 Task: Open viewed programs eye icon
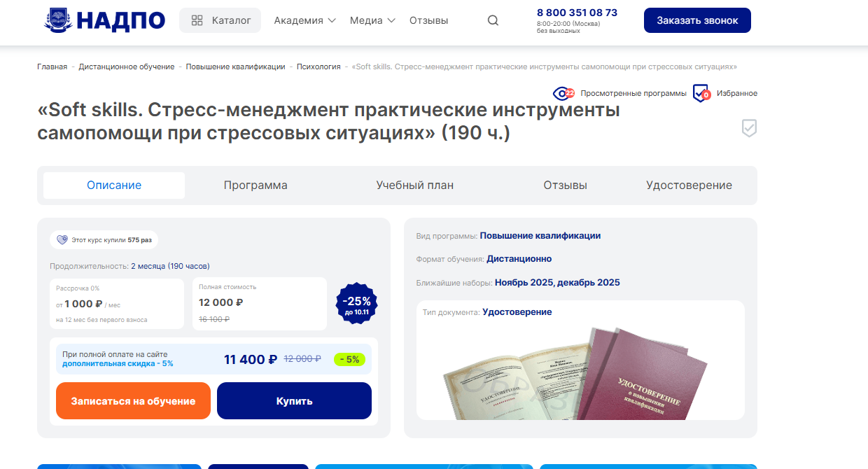coord(563,93)
